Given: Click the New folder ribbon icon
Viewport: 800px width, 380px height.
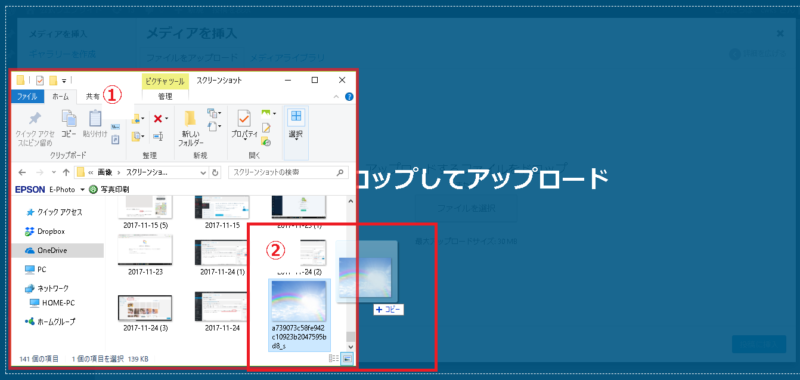Looking at the screenshot, I should point(190,118).
